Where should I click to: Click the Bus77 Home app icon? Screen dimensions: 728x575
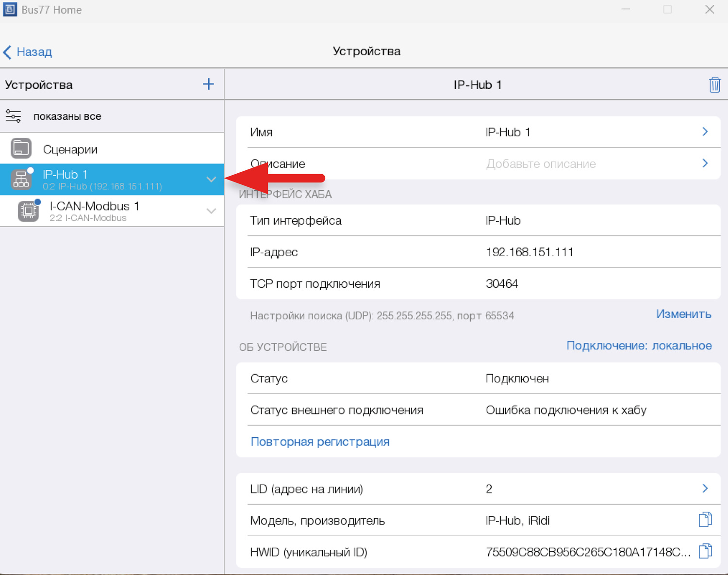(10, 10)
